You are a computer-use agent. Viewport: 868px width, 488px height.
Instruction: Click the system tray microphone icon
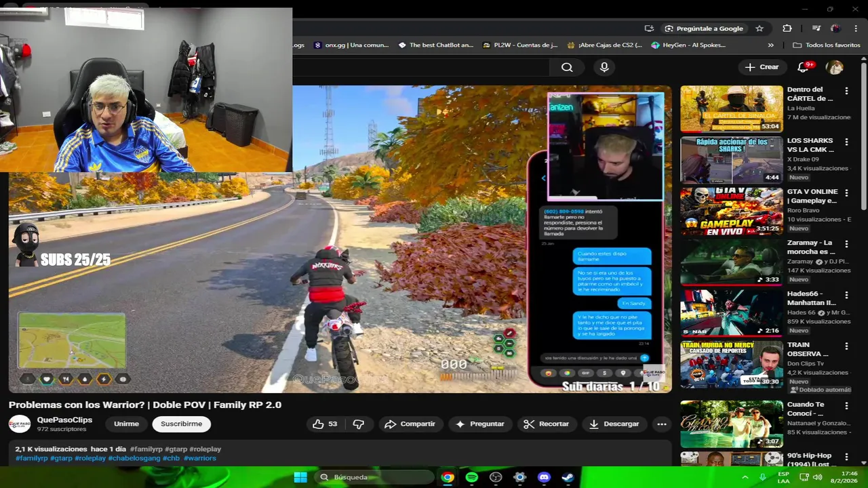pyautogui.click(x=763, y=477)
